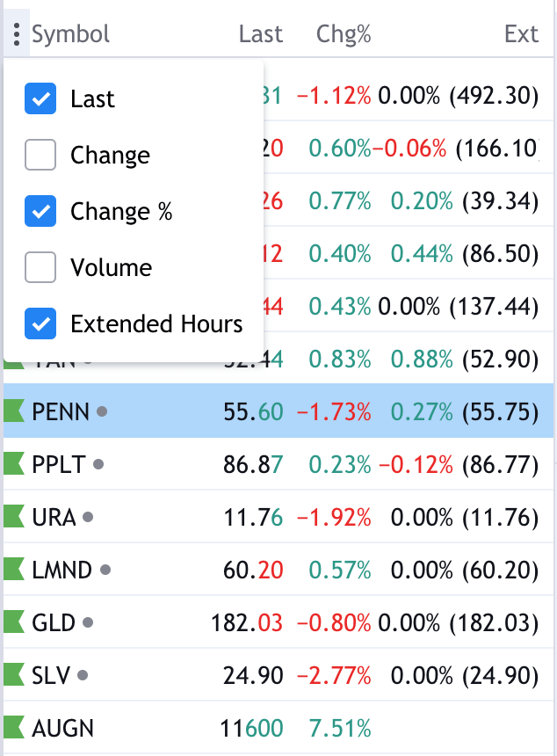Click SLV change percent -2.77%
Screen dimensions: 557x756
tap(335, 675)
